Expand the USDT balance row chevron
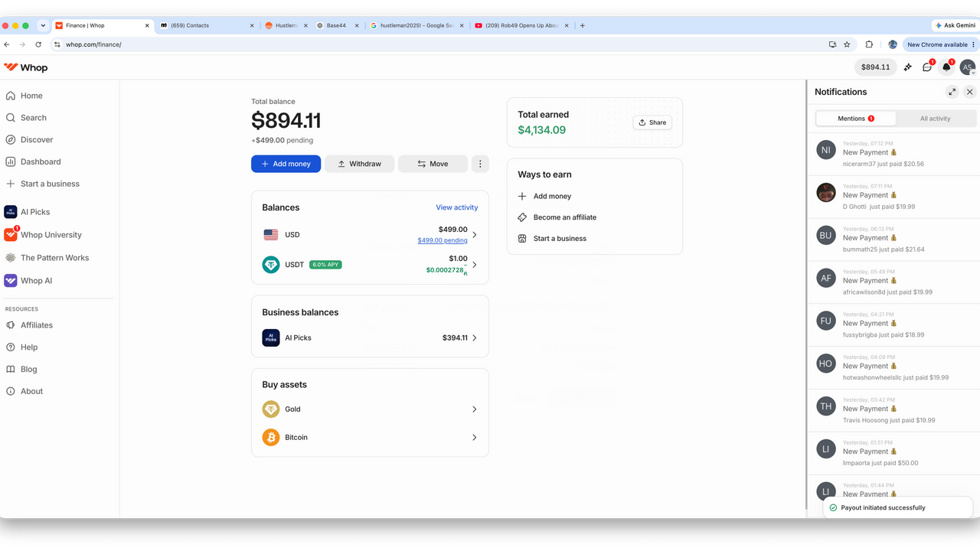 (x=474, y=265)
